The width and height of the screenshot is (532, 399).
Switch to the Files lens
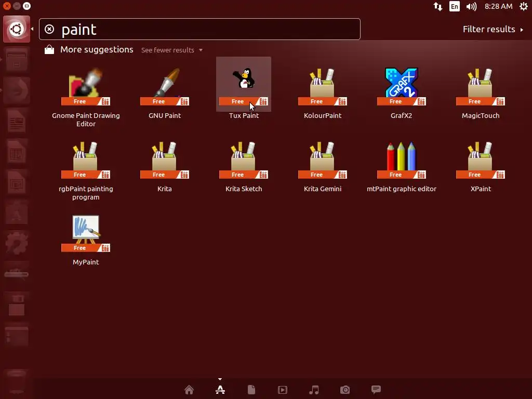coord(251,390)
